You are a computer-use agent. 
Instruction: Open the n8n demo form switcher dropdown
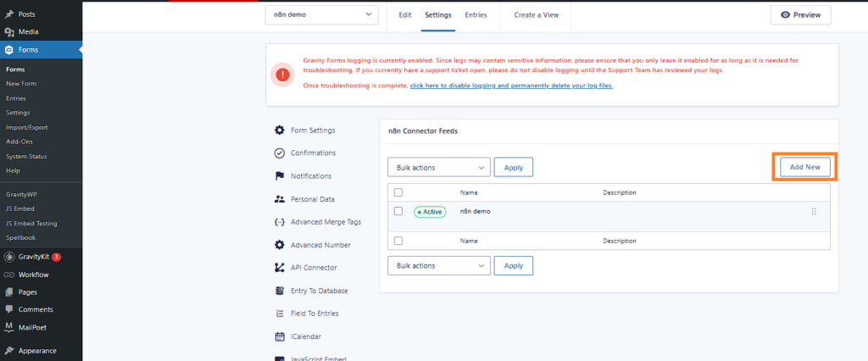click(320, 15)
